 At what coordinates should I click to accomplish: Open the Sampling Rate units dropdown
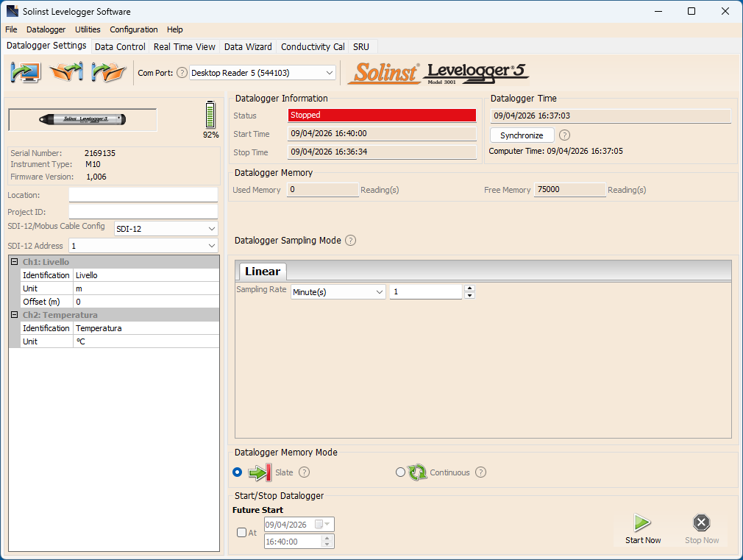pos(380,291)
